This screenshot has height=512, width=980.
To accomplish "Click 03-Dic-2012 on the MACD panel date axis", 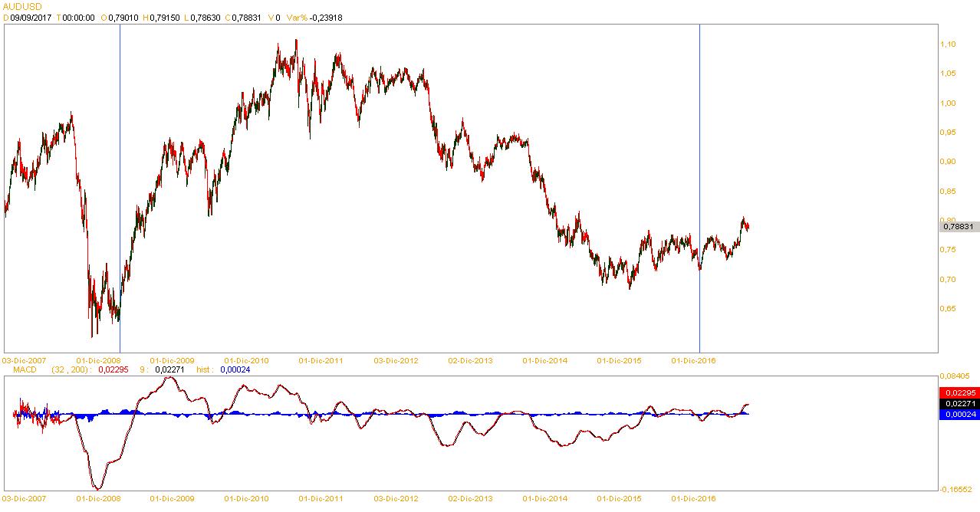I will (396, 498).
